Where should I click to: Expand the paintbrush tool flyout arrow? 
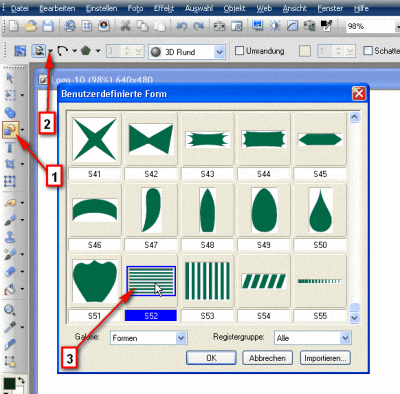[x=22, y=220]
